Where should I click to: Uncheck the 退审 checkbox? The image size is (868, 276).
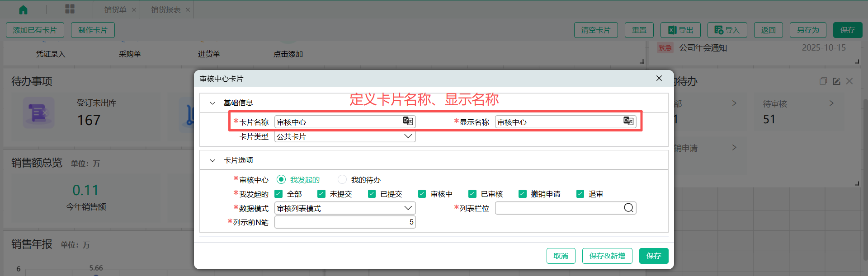(x=580, y=194)
